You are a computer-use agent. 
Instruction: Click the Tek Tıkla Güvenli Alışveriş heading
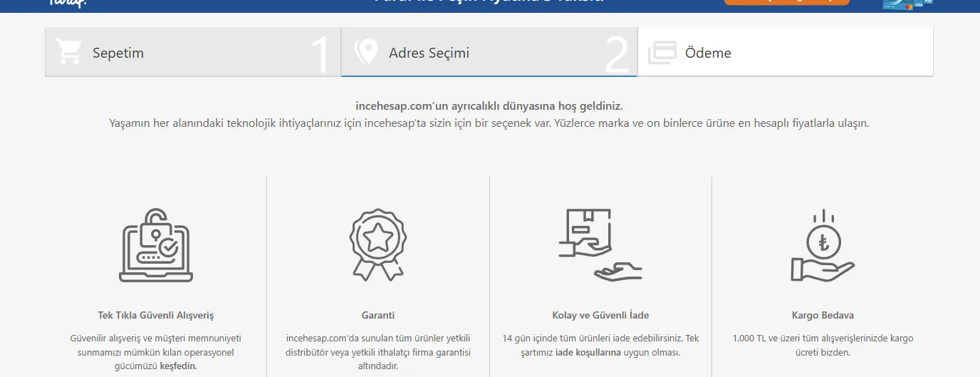point(156,315)
